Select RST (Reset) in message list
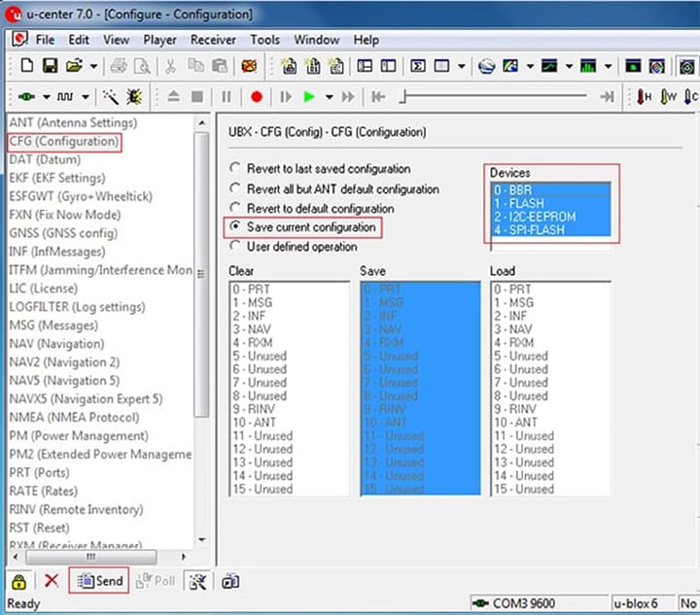Image resolution: width=700 pixels, height=615 pixels. point(39,528)
